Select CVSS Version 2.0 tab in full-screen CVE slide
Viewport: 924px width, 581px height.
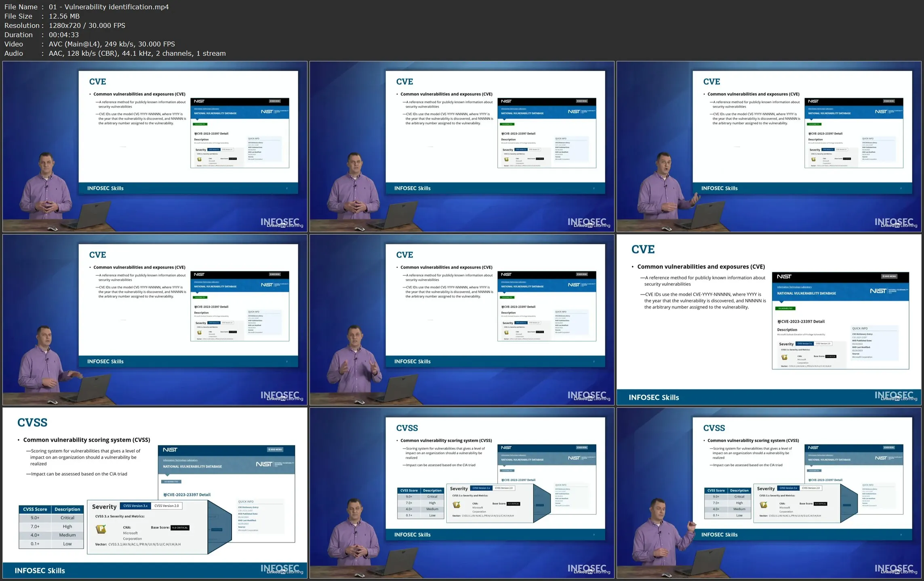[x=823, y=344]
